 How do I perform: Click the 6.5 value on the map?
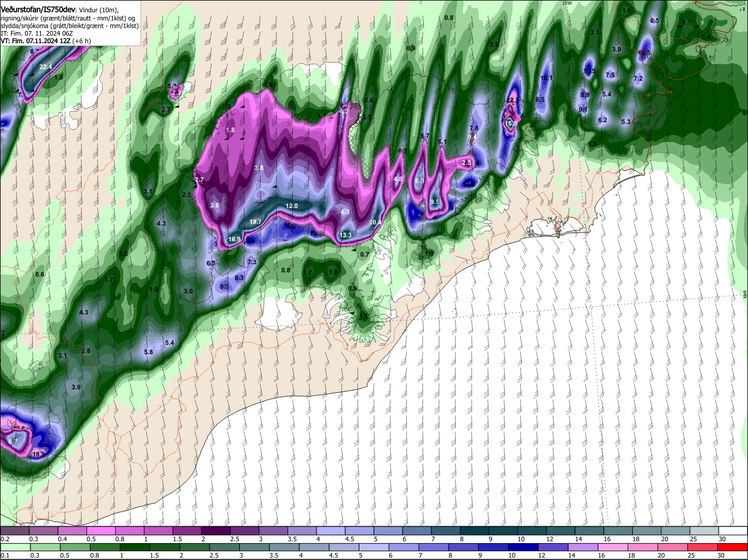654,21
